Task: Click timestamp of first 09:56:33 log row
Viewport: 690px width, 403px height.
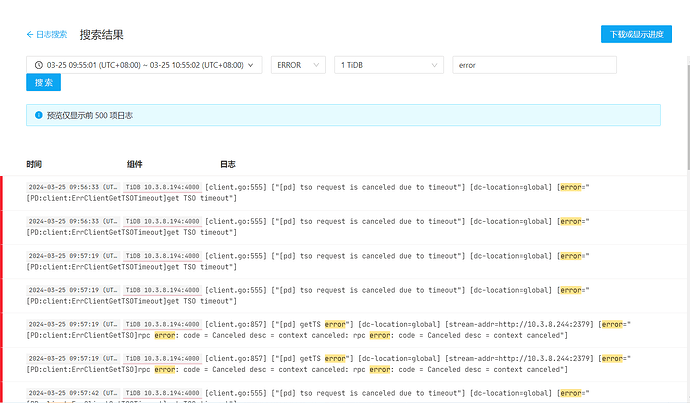Action: point(73,187)
